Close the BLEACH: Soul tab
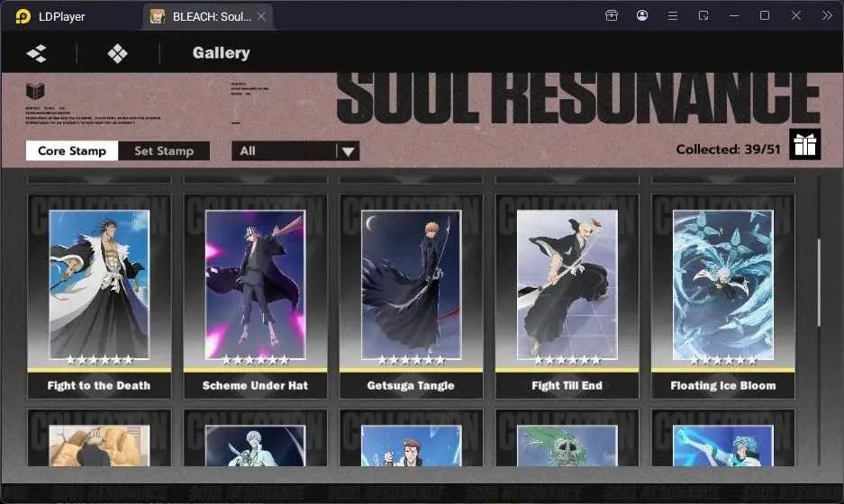Image resolution: width=844 pixels, height=504 pixels. [261, 17]
